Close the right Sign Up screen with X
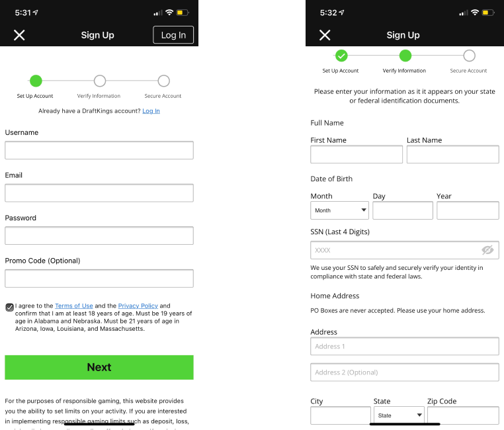The image size is (504, 430). pyautogui.click(x=325, y=35)
